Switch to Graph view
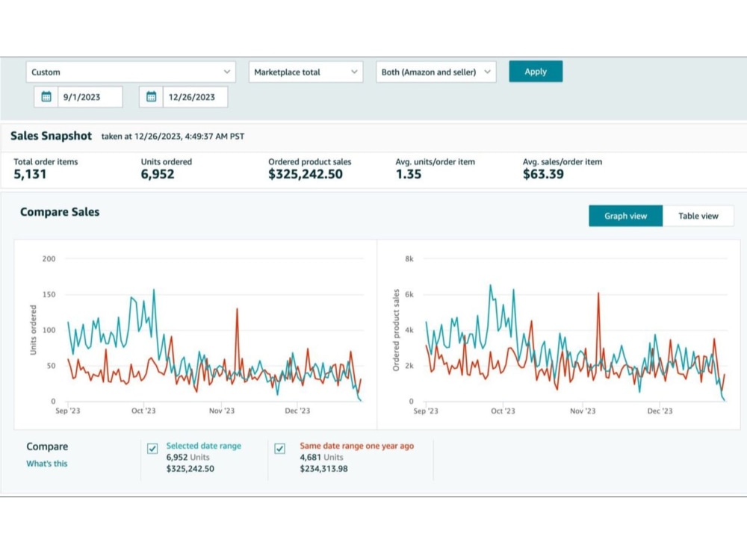This screenshot has height=560, width=747. tap(625, 216)
